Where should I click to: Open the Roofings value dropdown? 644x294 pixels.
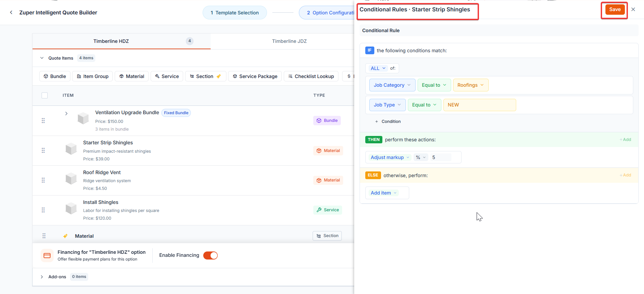[x=471, y=85]
